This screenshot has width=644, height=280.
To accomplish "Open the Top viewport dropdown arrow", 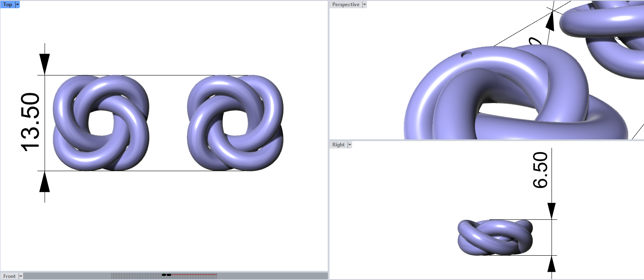I will pyautogui.click(x=17, y=5).
